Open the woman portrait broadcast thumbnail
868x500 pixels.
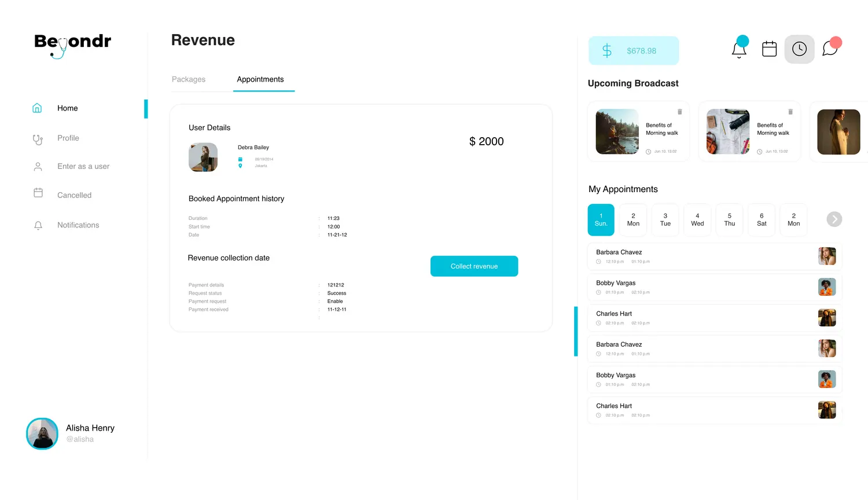838,132
